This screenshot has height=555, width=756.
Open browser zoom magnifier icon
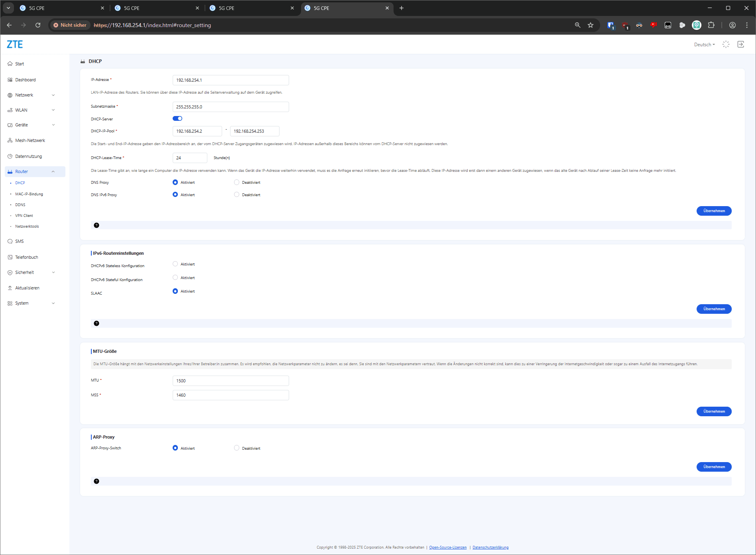coord(577,25)
